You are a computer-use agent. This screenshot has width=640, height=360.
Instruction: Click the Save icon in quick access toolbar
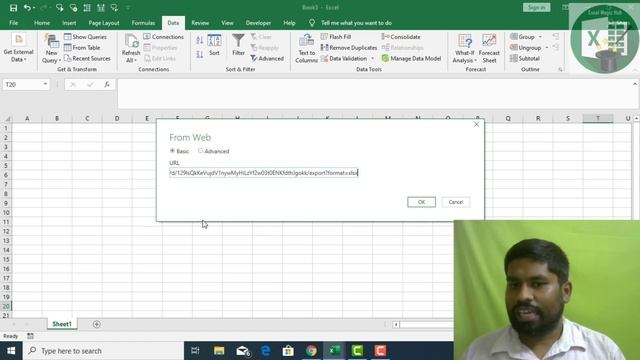tap(13, 8)
